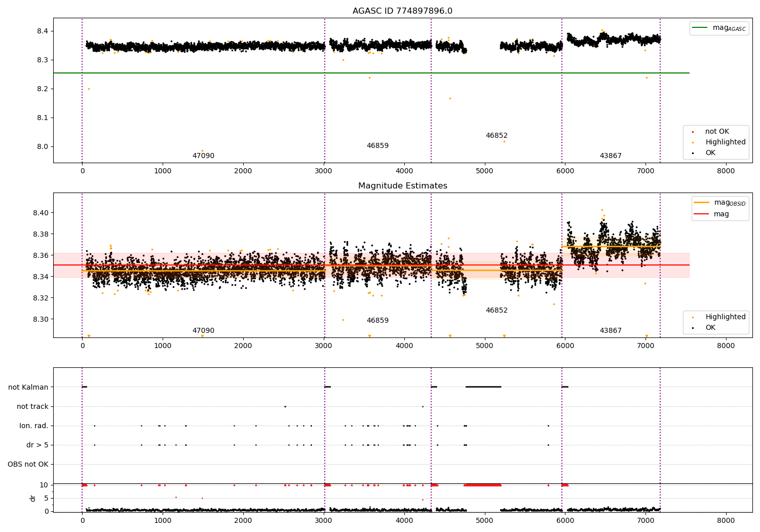760x532 pixels.
Task: Click the green line sample in the top legend
Action: [700, 28]
